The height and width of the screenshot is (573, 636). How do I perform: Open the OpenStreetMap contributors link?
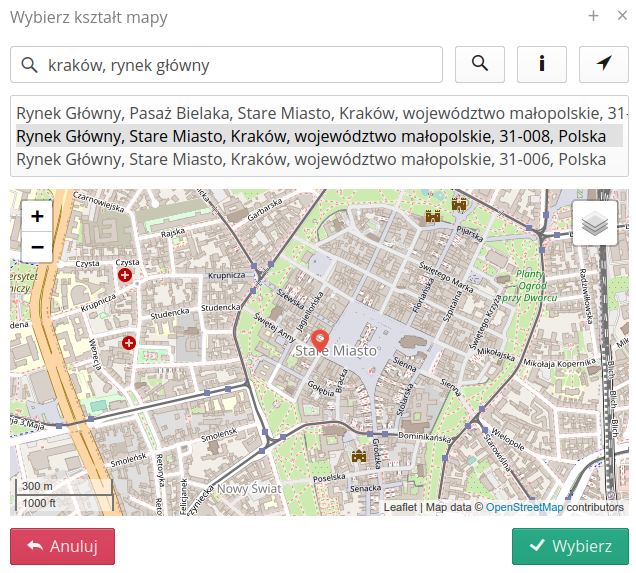524,508
